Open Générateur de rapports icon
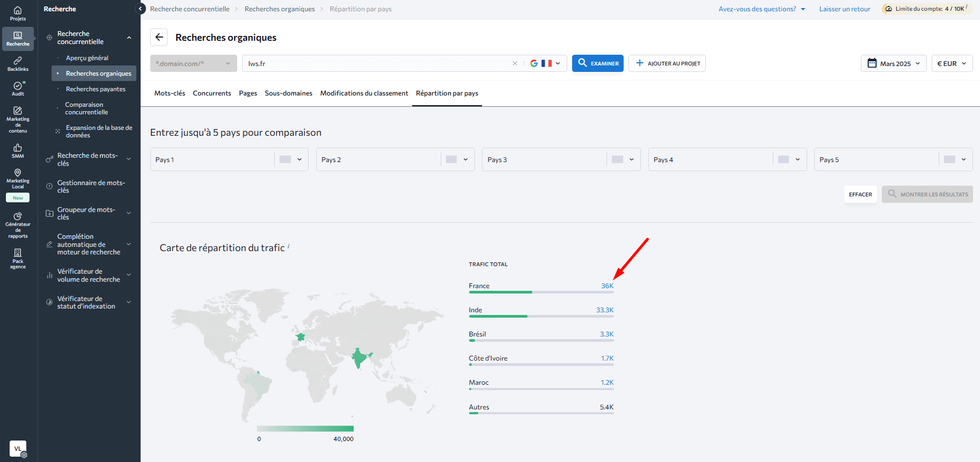 [x=18, y=216]
